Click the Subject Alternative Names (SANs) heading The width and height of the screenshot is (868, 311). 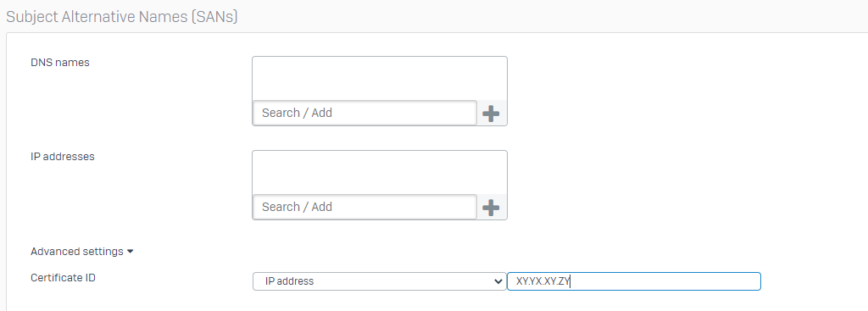pos(122,17)
